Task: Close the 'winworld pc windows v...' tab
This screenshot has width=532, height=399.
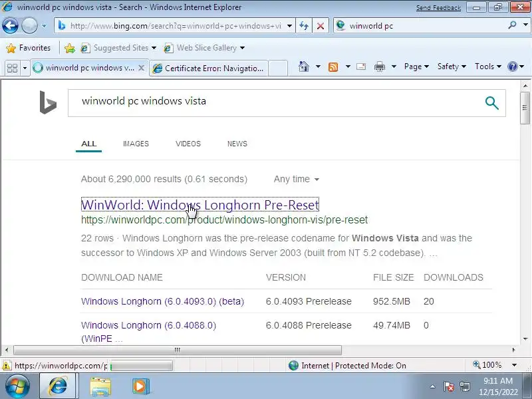Action: point(142,68)
